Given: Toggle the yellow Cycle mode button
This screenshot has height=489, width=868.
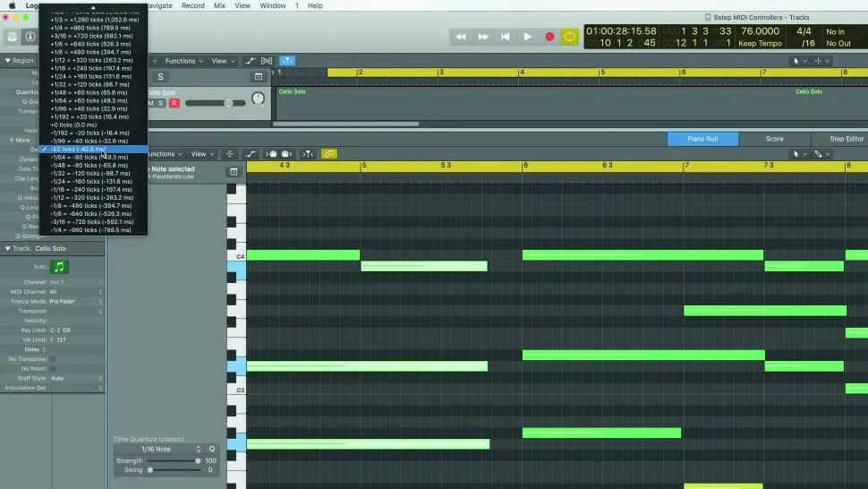Looking at the screenshot, I should 569,37.
